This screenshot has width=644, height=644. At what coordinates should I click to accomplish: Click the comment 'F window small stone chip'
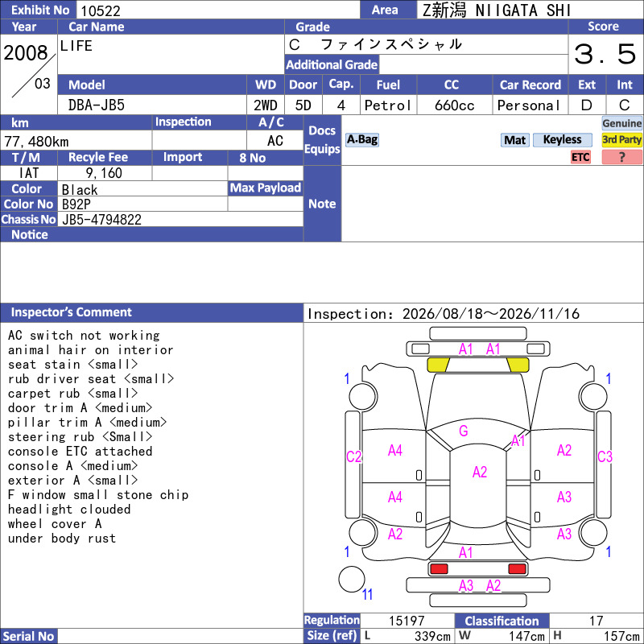point(98,495)
